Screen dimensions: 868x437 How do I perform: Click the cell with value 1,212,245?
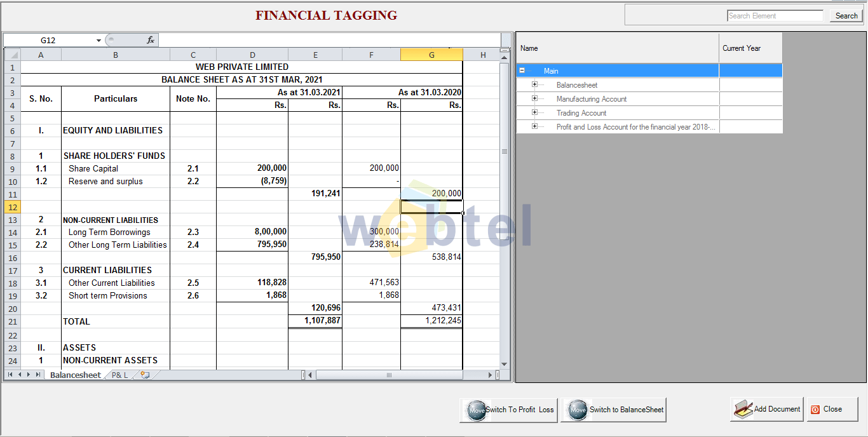click(431, 321)
